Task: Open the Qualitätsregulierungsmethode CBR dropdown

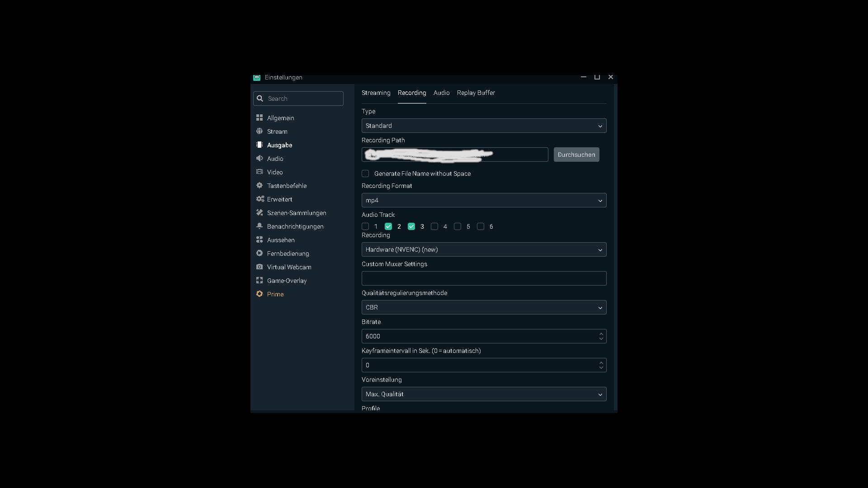Action: pos(484,307)
